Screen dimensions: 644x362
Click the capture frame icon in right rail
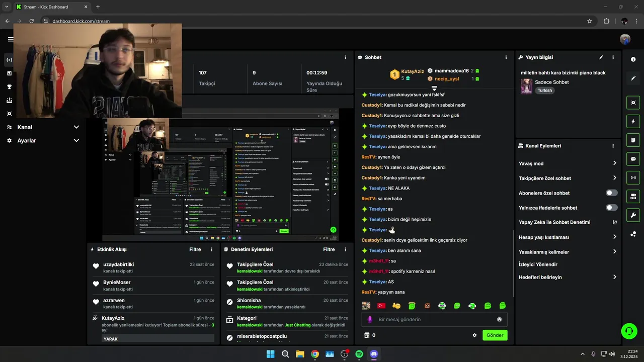tap(633, 103)
